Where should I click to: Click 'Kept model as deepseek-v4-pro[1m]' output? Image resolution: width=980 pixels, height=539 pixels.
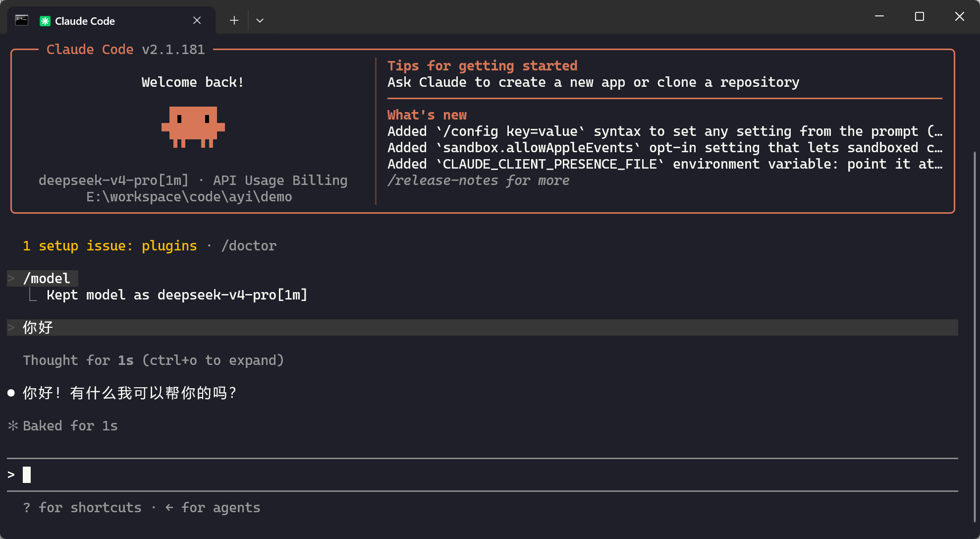click(x=177, y=295)
